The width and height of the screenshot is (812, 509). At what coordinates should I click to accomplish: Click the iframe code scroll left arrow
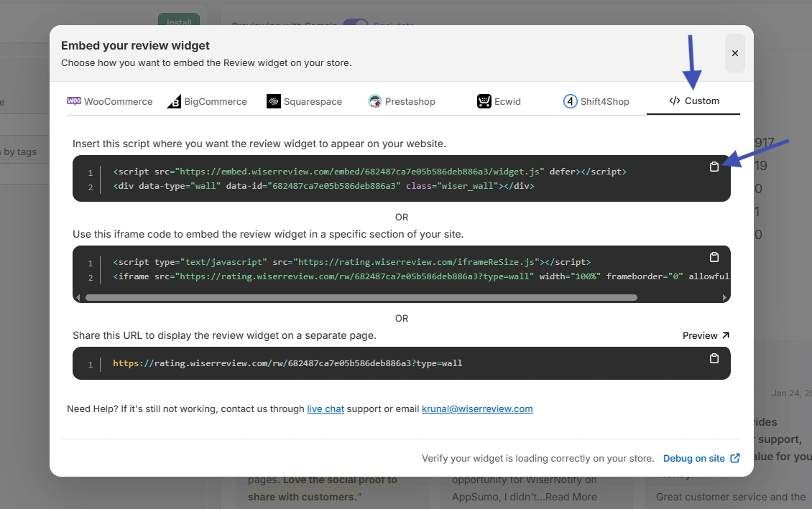[x=78, y=297]
